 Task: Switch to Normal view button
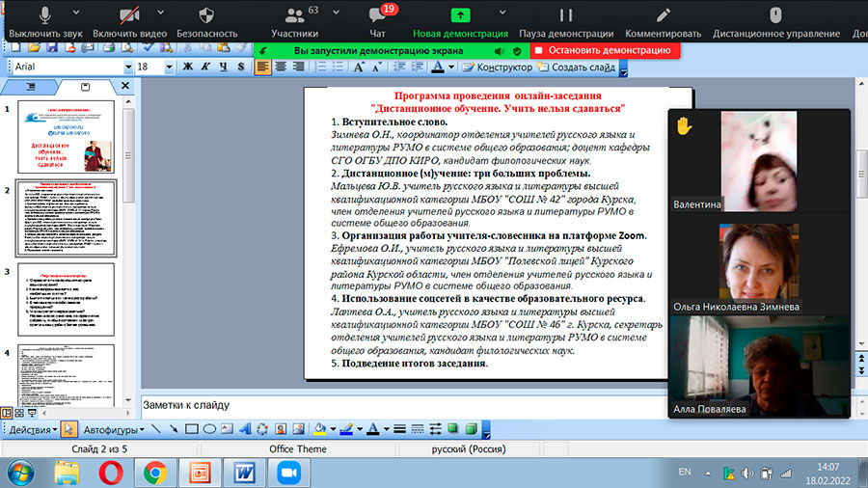[x=7, y=413]
